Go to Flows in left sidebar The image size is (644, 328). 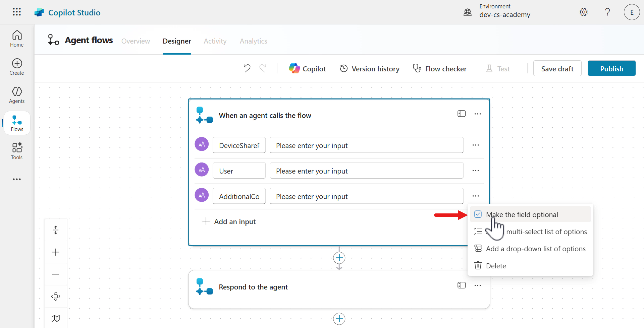17,123
